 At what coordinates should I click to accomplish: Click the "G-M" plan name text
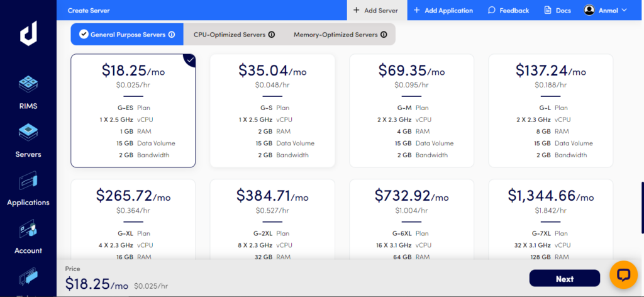pos(404,108)
